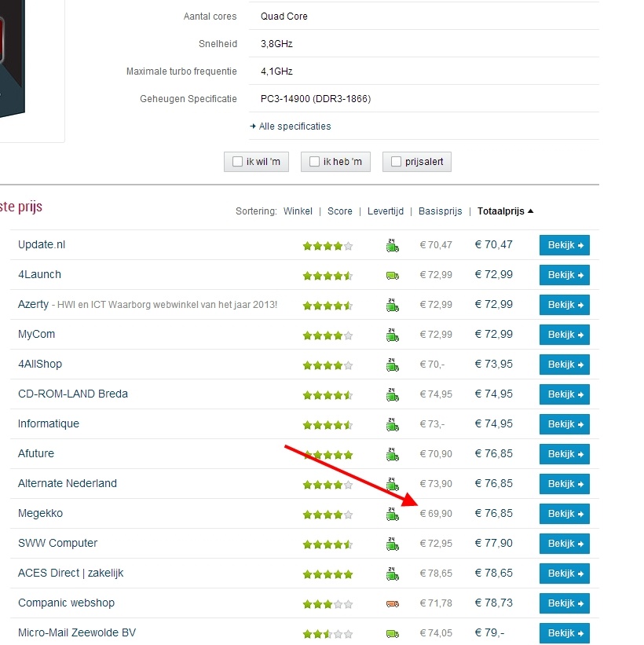The height and width of the screenshot is (645, 644).
Task: Open the MyCom shop link
Action: tap(36, 334)
